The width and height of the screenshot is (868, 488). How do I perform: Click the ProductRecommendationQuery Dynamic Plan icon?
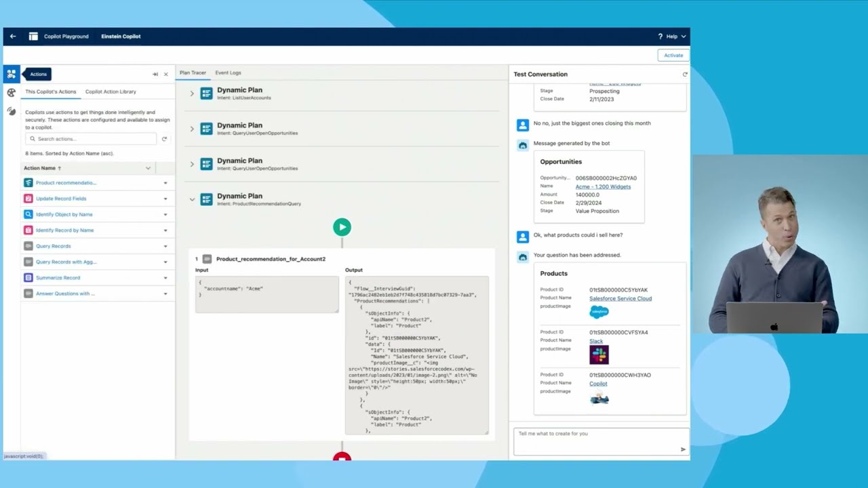(207, 199)
